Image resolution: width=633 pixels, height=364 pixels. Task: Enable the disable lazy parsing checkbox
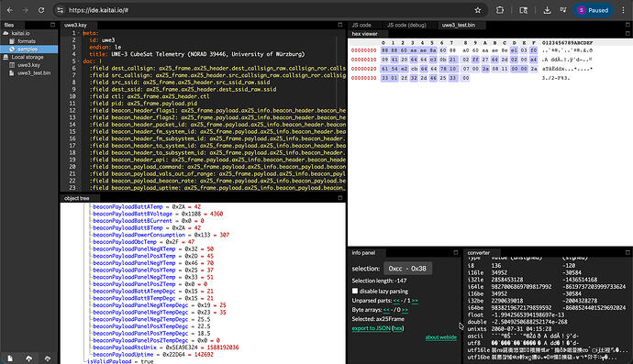click(x=355, y=291)
